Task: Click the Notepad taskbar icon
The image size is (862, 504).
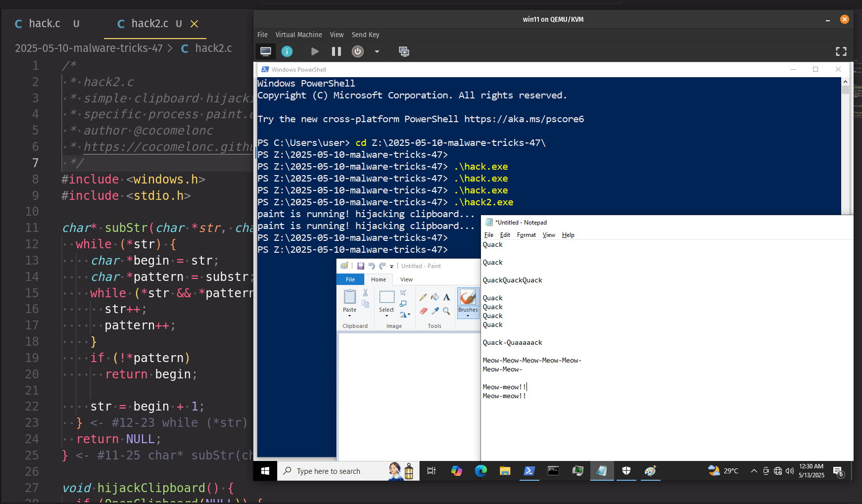Action: [602, 471]
